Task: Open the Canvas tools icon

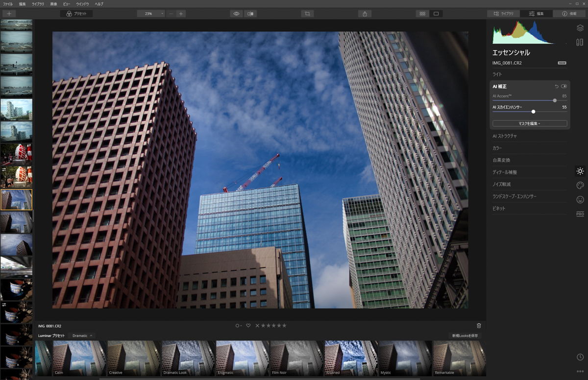Action: 580,43
